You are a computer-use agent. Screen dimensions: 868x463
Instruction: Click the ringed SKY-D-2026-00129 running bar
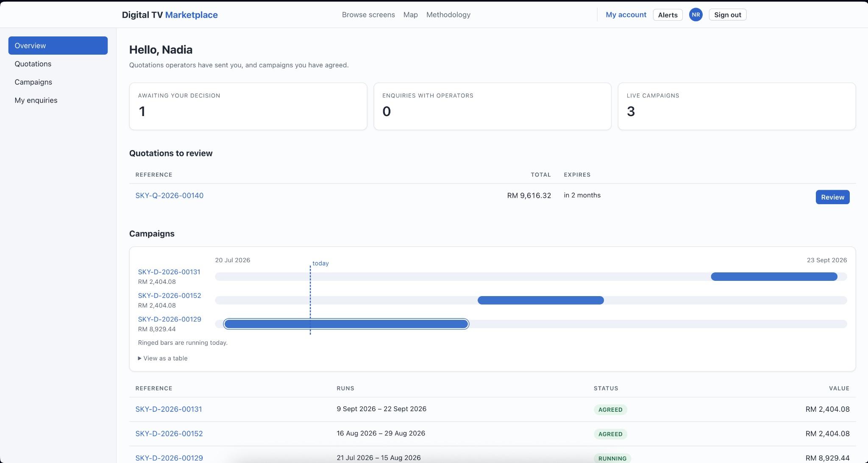click(346, 324)
